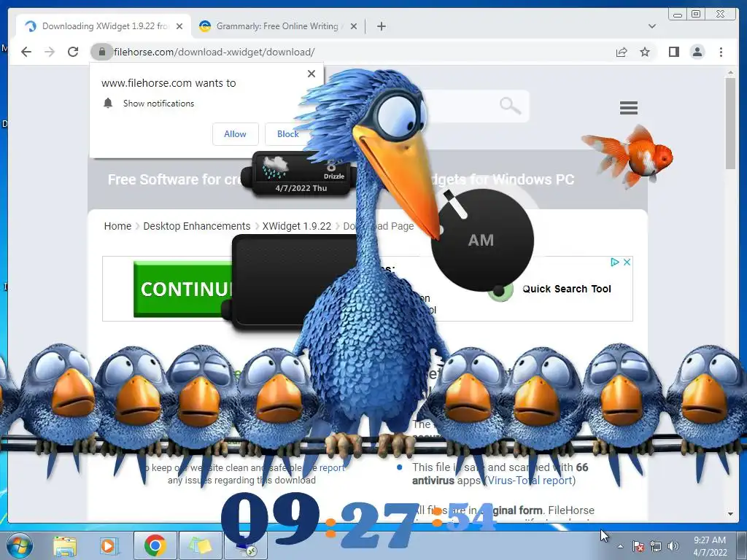Open the Desktop Enhancements breadcrumb

coord(197,226)
